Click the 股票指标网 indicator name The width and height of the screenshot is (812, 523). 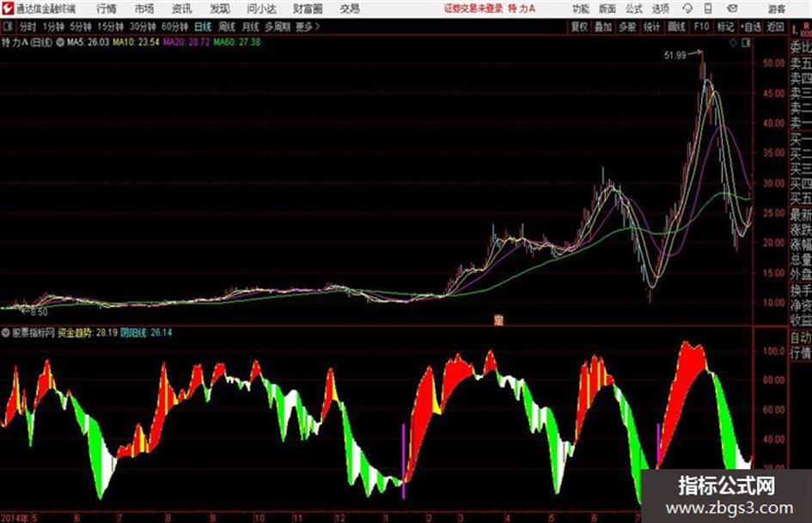34,332
